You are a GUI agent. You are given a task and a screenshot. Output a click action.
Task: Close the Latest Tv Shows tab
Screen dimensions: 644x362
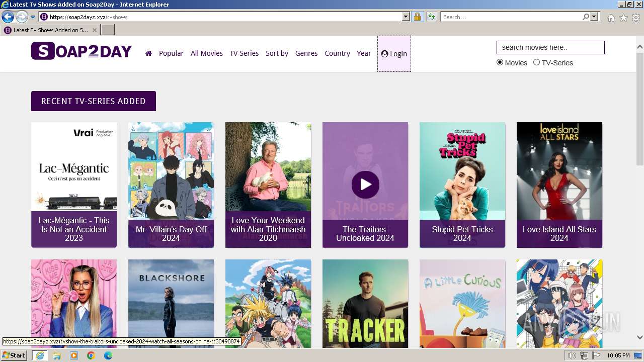point(94,30)
